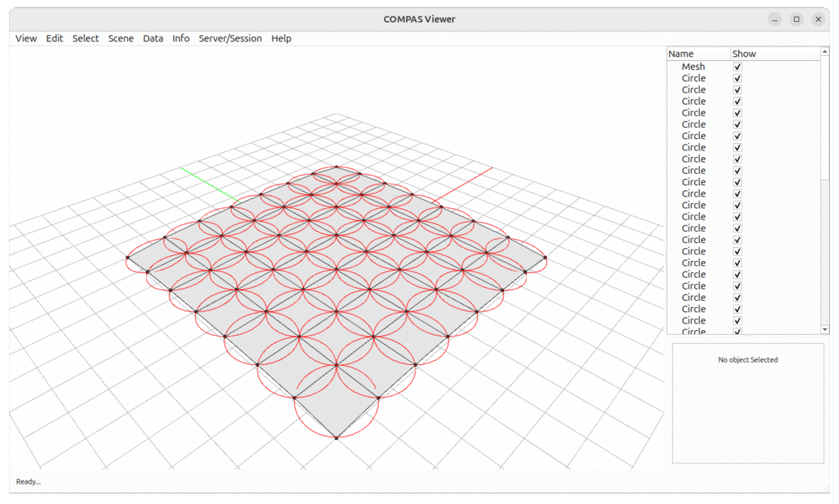
Task: Close the COMPAS Viewer window
Action: click(818, 19)
